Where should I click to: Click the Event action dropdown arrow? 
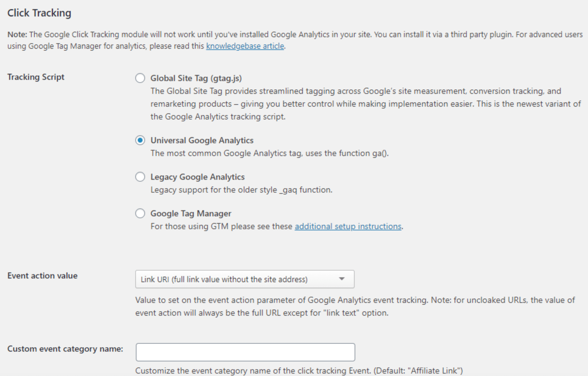[342, 279]
